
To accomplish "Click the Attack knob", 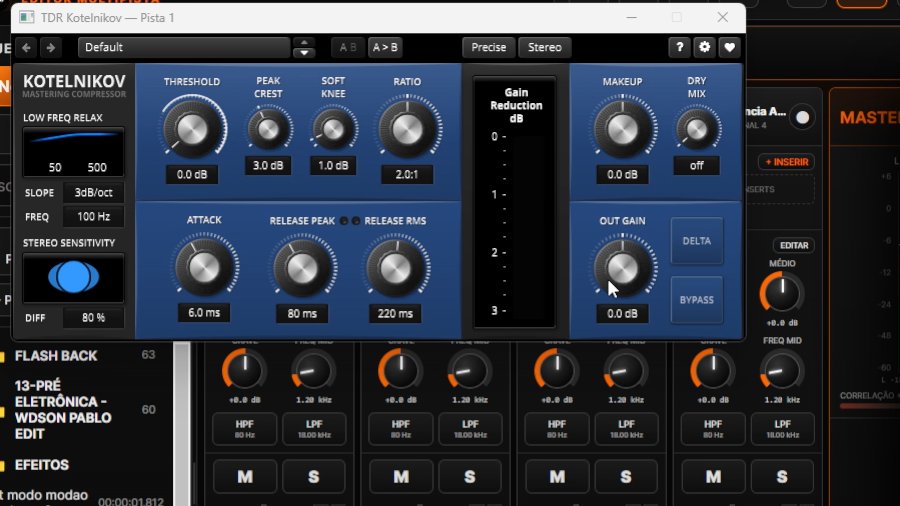I will pos(204,267).
